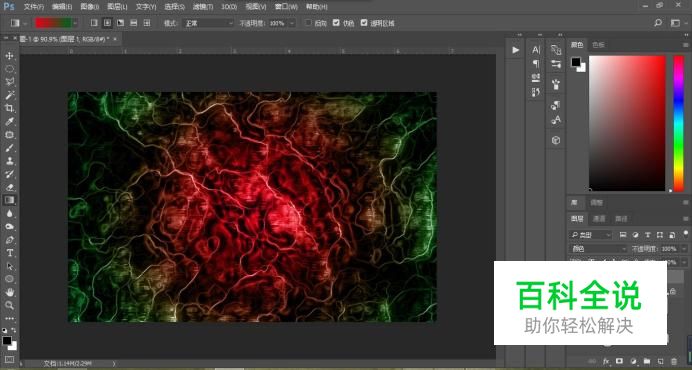Select the Horizontal Type tool
The height and width of the screenshot is (370, 692).
(9, 253)
